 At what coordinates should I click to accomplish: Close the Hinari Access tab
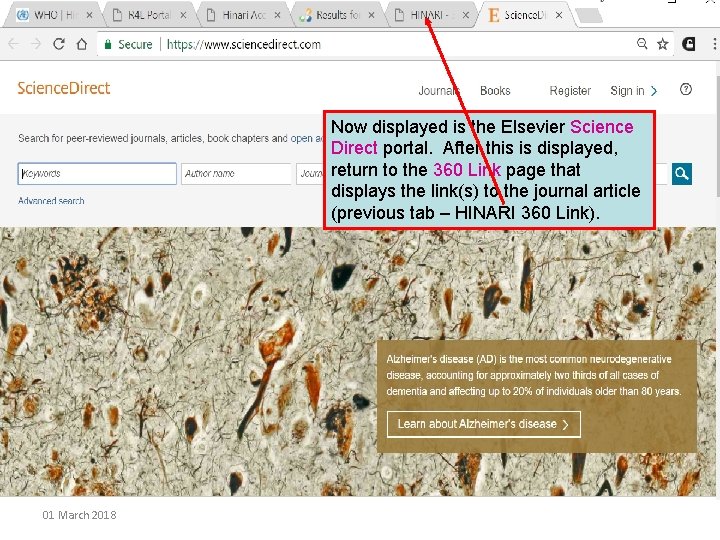point(277,15)
